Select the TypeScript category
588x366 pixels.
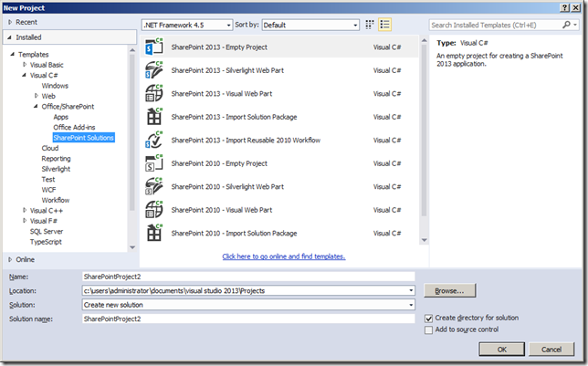point(46,242)
